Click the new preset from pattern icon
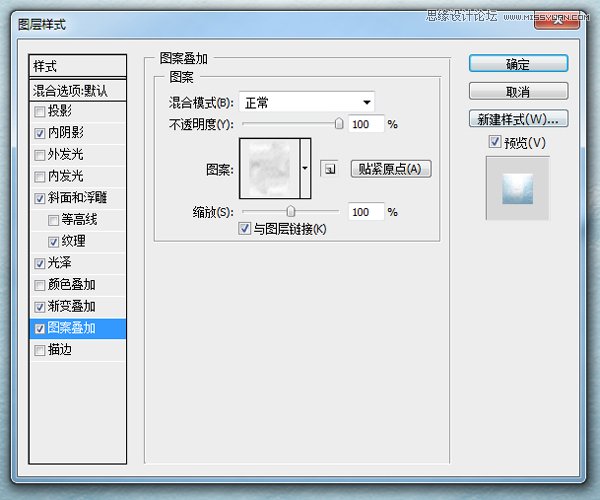 329,169
